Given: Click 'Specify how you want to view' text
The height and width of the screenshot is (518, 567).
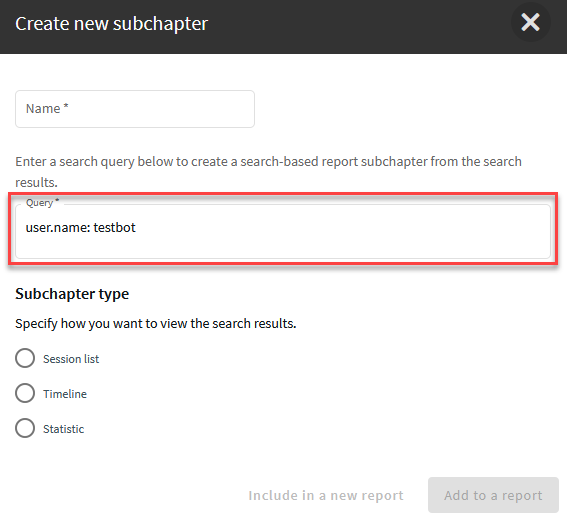Looking at the screenshot, I should coord(156,323).
